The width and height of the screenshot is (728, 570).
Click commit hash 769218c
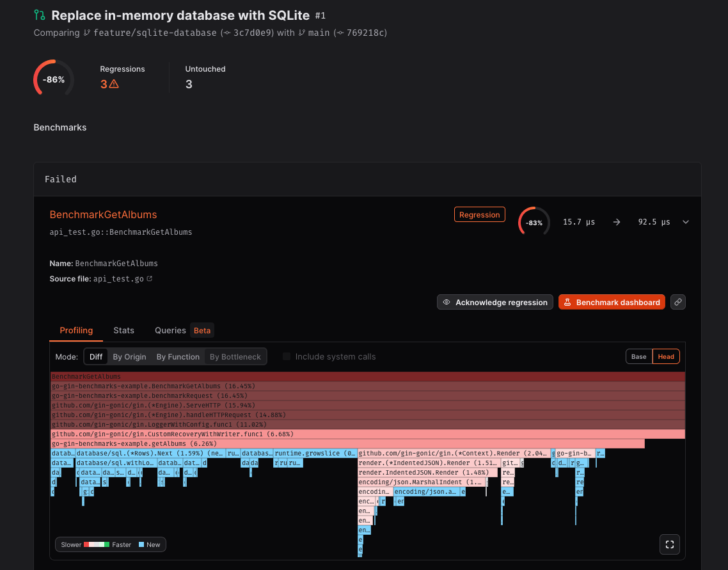(365, 33)
